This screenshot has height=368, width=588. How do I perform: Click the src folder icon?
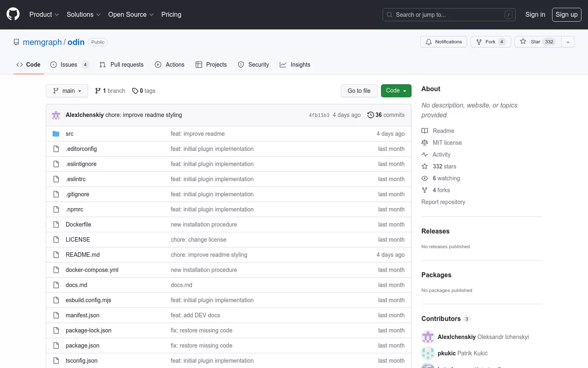(x=56, y=134)
